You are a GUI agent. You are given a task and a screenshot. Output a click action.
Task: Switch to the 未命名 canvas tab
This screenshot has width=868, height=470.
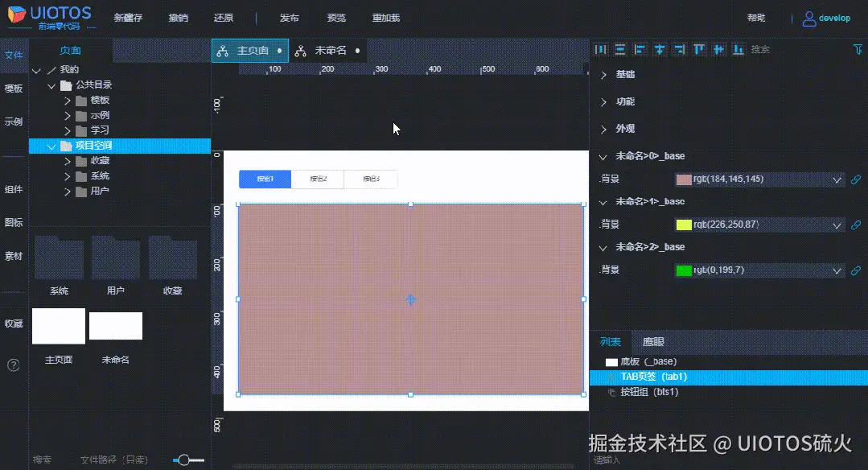[x=333, y=49]
